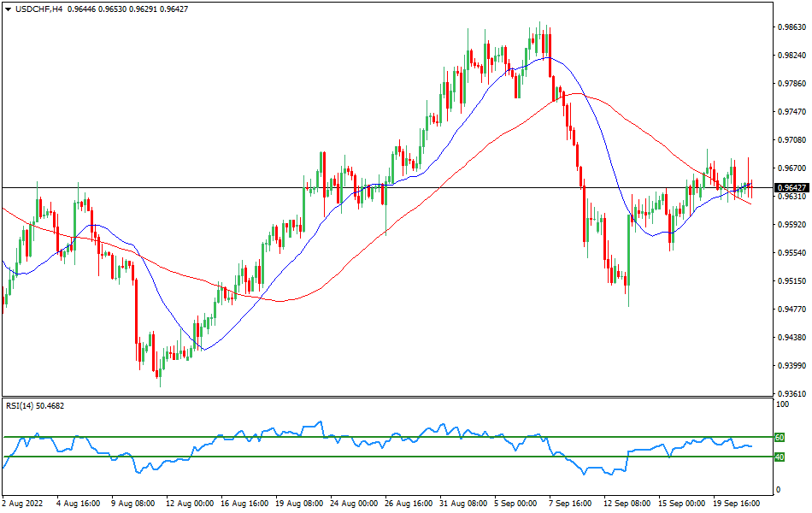
Task: Click the black triangle beside USDCHF,H4
Action: coord(7,8)
